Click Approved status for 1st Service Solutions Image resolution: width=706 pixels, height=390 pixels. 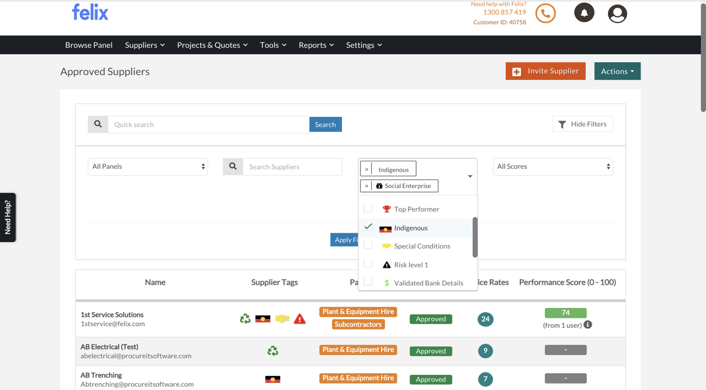(x=430, y=319)
